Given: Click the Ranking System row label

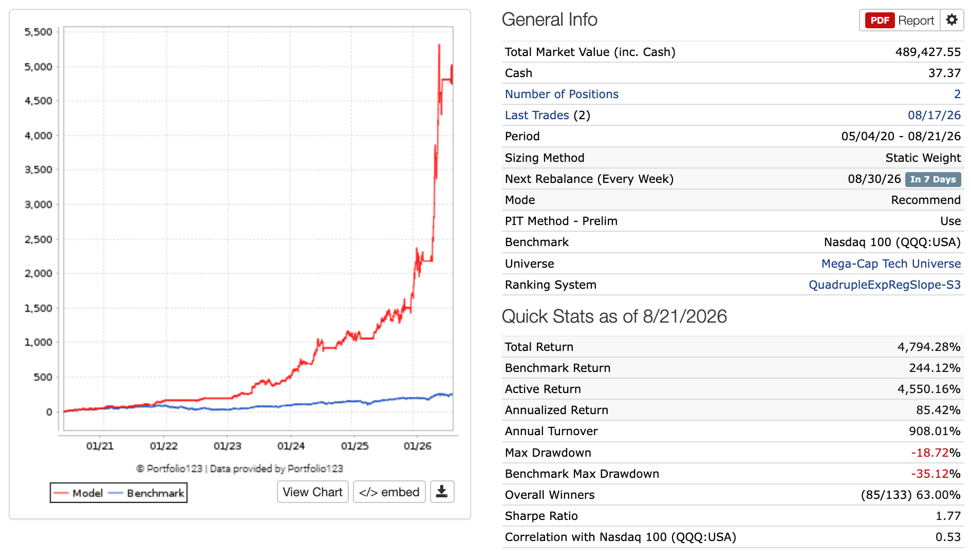Looking at the screenshot, I should [x=550, y=285].
